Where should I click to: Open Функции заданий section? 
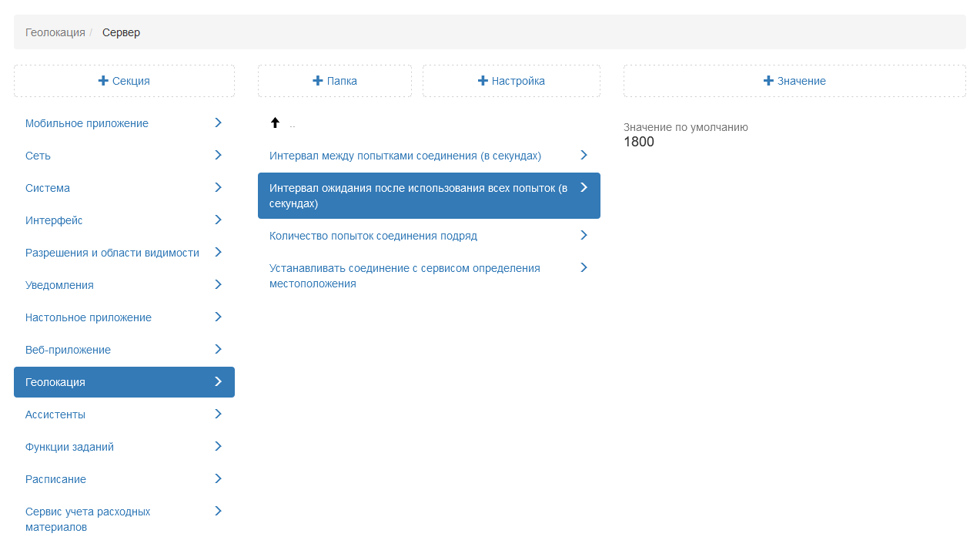point(69,447)
